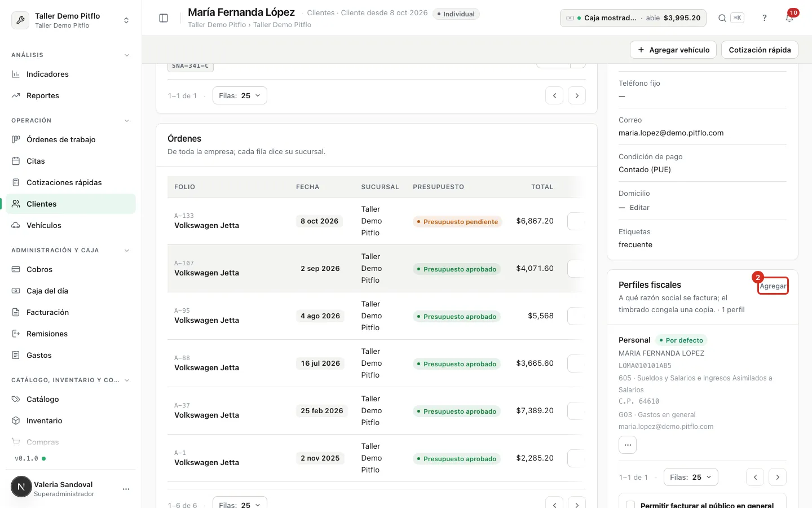Toggle the sidebar panel icon
This screenshot has width=812, height=508.
coord(164,18)
